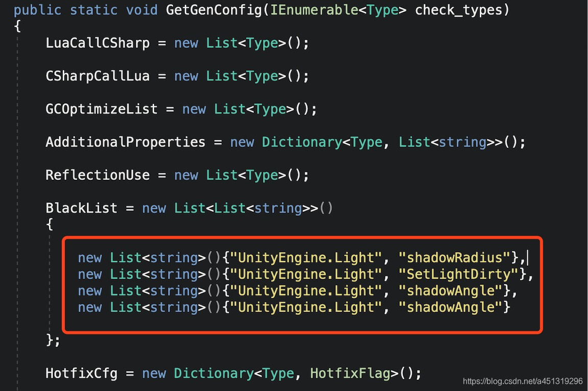Click the CSharpCallLua variable
This screenshot has height=391, width=588.
coord(97,76)
